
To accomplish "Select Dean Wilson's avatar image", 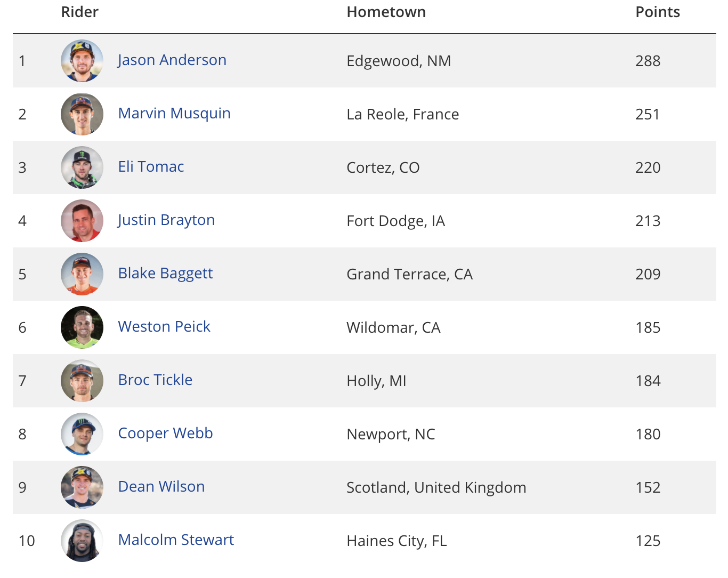I will click(82, 487).
